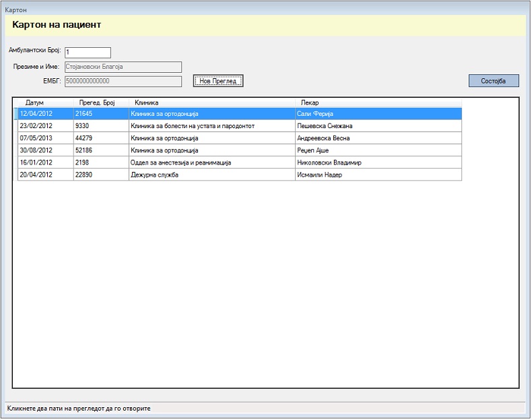The height and width of the screenshot is (420, 532).
Task: Click Клиника за ортодонција in the 44279 row
Action: 212,138
